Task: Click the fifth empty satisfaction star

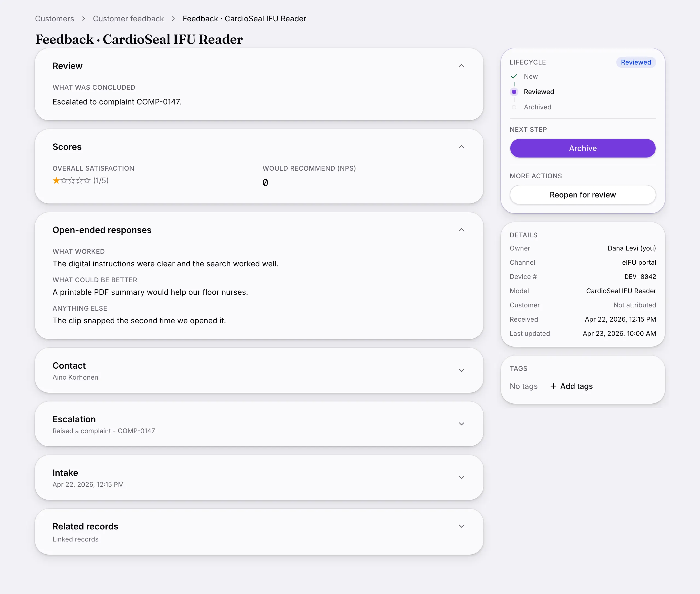Action: click(87, 180)
